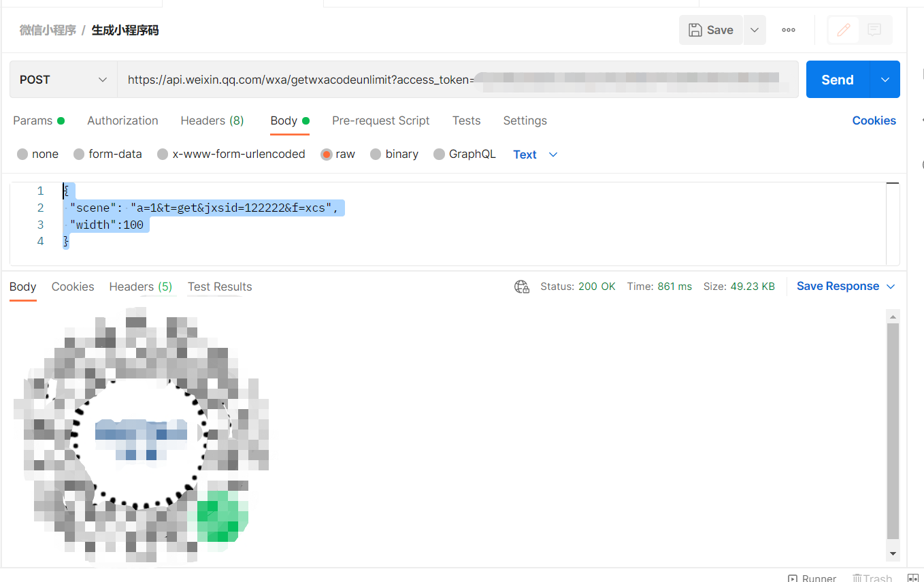
Task: Click the "scene" line in body editor
Action: [x=203, y=208]
